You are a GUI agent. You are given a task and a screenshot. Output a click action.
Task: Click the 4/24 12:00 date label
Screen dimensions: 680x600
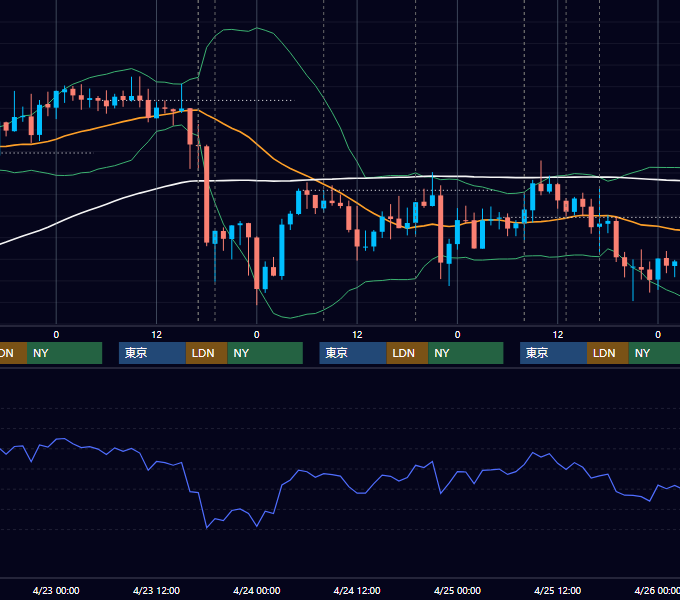click(x=357, y=590)
